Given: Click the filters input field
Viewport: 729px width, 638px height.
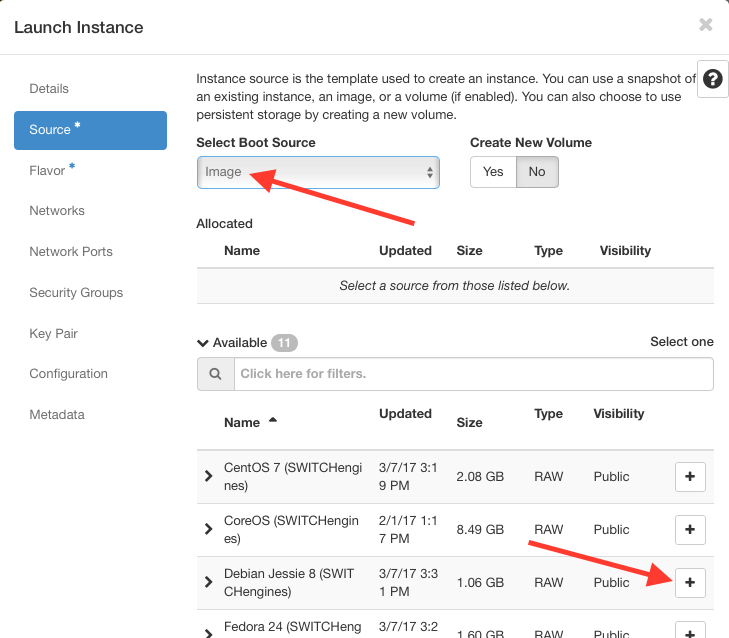Looking at the screenshot, I should click(x=473, y=374).
